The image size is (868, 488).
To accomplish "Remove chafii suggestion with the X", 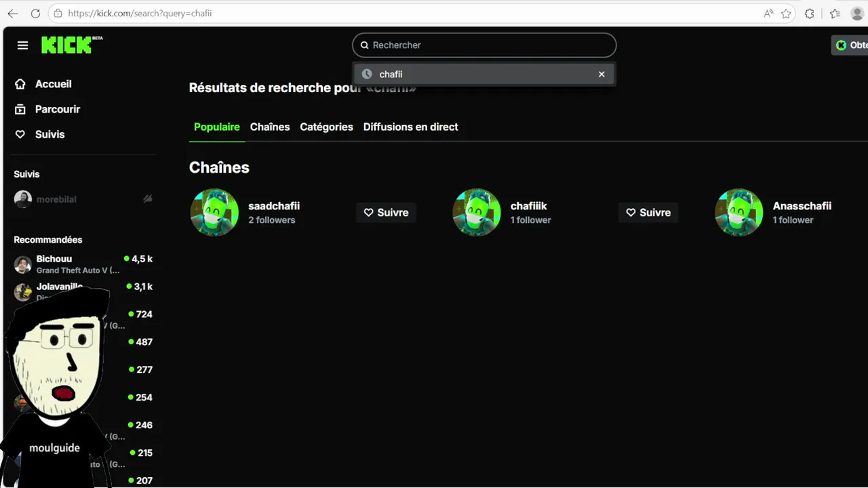I will click(601, 75).
